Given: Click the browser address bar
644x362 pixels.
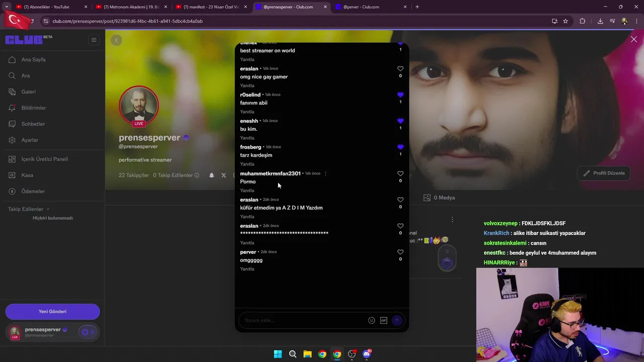Looking at the screenshot, I should click(297, 21).
